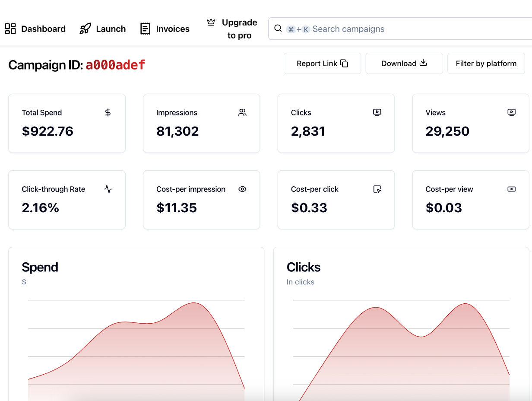532x401 pixels.
Task: Click the eye icon on Cost-per impression card
Action: pyautogui.click(x=242, y=189)
